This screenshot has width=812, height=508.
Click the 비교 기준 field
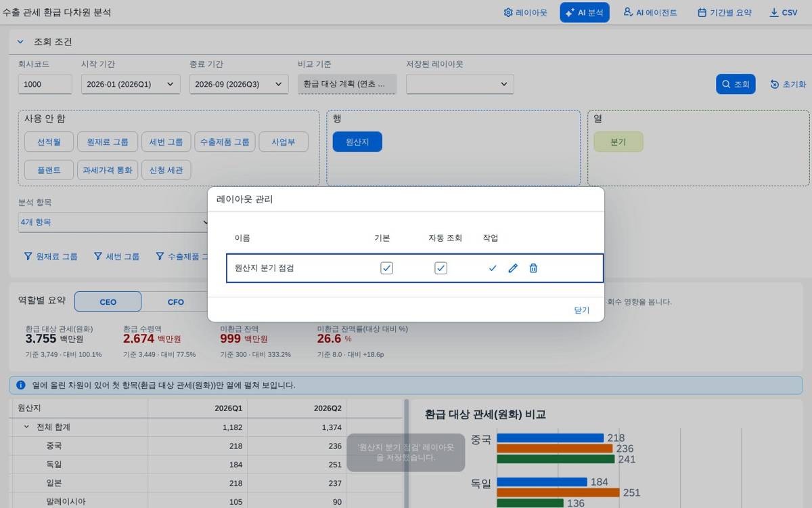click(347, 84)
